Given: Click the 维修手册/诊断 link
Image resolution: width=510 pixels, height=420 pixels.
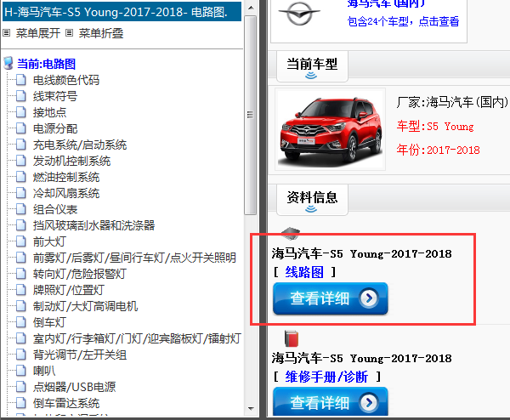Looking at the screenshot, I should pos(326,377).
